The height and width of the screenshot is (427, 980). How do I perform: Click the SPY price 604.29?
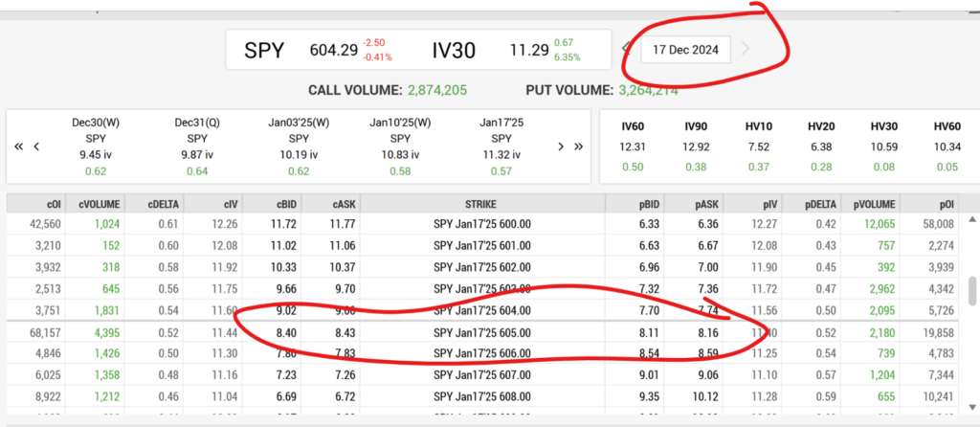(332, 50)
